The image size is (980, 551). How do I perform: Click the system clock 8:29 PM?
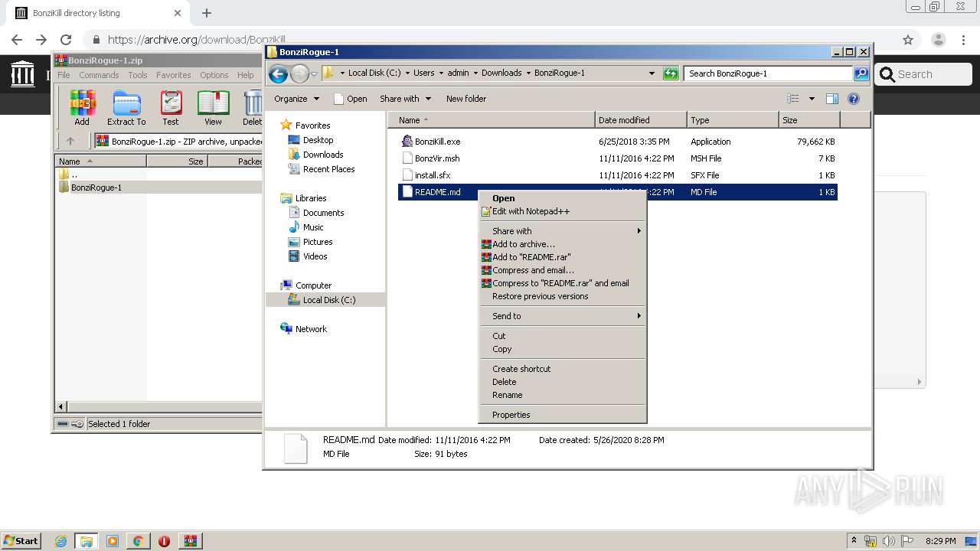click(940, 541)
